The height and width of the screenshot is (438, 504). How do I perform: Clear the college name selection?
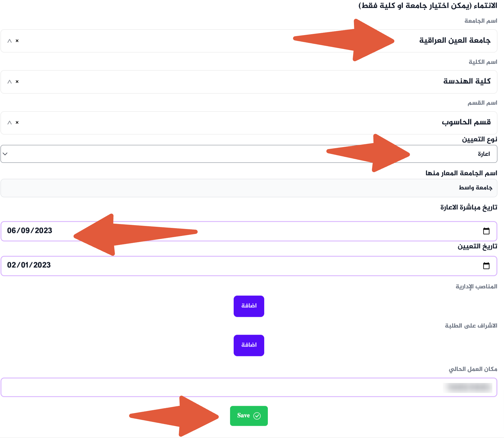pos(17,82)
